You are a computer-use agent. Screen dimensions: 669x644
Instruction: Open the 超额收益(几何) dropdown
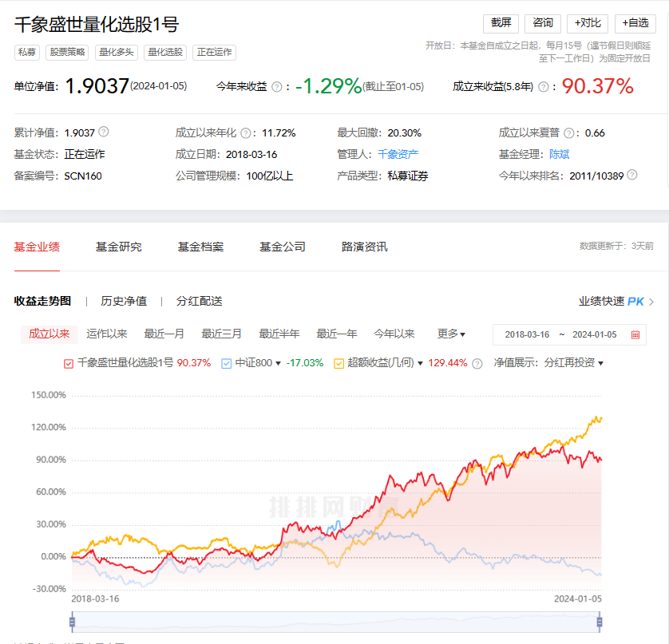[420, 364]
